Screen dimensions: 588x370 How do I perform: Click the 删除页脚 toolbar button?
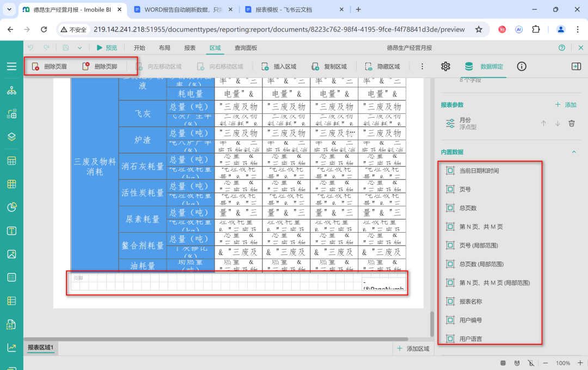pos(100,66)
